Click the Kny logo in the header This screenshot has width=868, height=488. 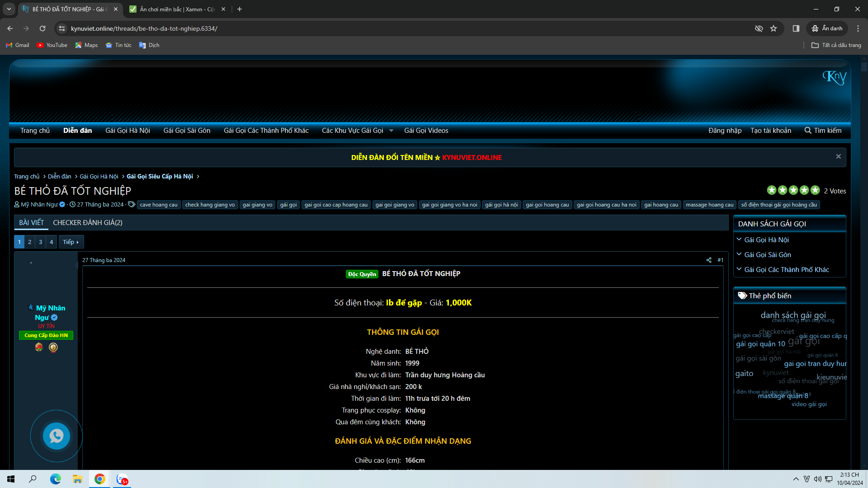834,77
